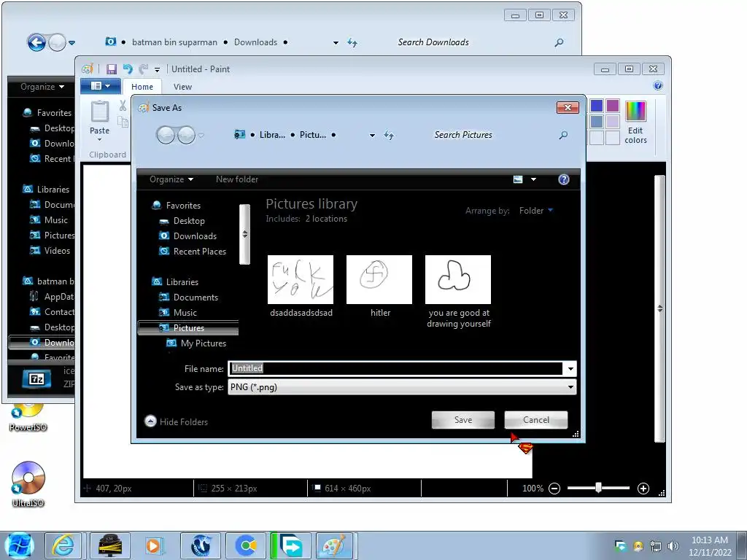The width and height of the screenshot is (747, 560).
Task: Select Pictures library in Save As navigation pane
Action: [x=188, y=328]
